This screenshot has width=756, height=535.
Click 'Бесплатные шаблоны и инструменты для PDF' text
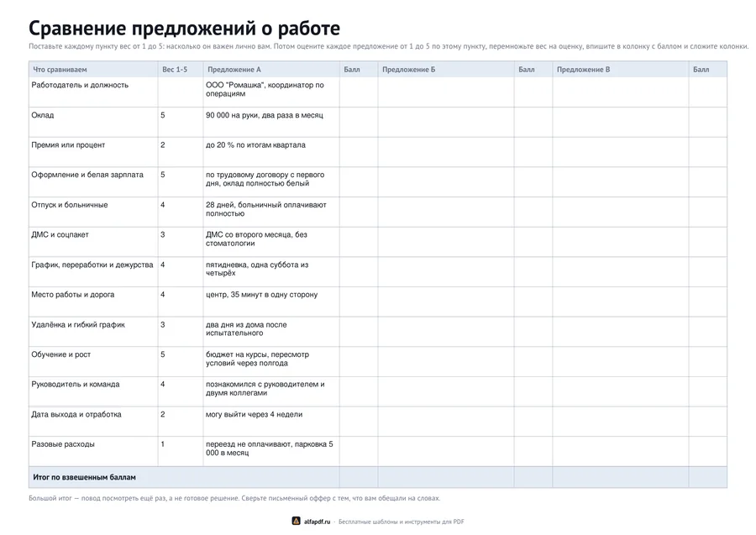[x=402, y=522]
